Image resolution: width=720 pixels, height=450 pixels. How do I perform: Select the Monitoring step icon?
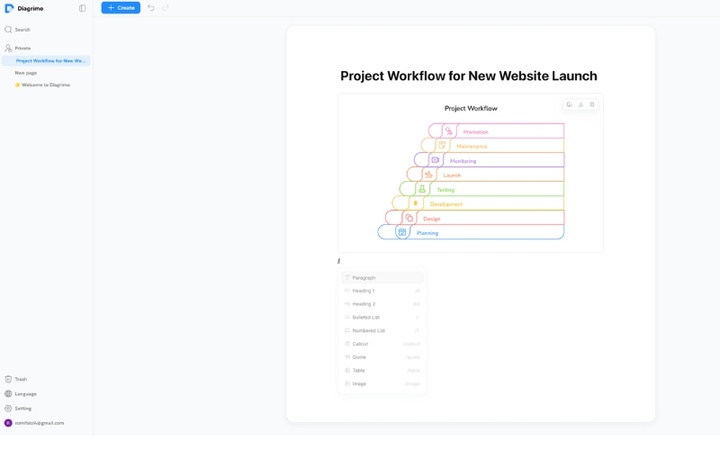pos(435,160)
